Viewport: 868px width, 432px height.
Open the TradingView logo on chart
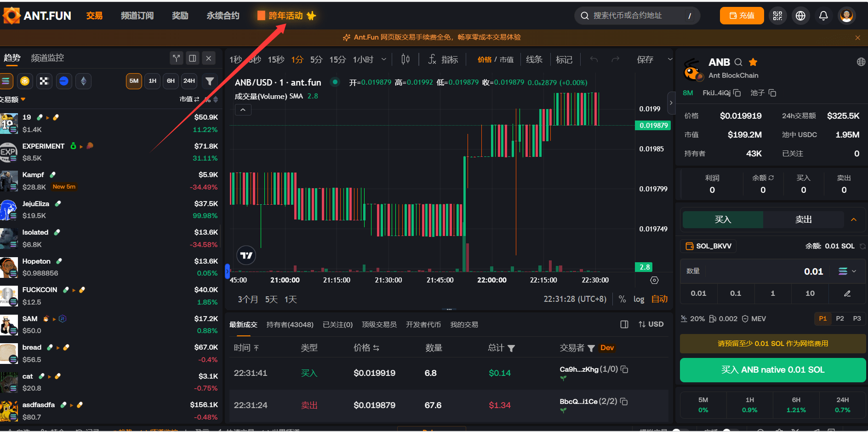tap(246, 255)
